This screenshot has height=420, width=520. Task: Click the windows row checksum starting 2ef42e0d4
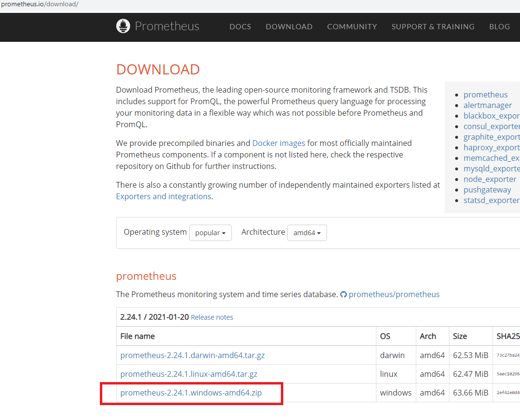click(x=508, y=393)
